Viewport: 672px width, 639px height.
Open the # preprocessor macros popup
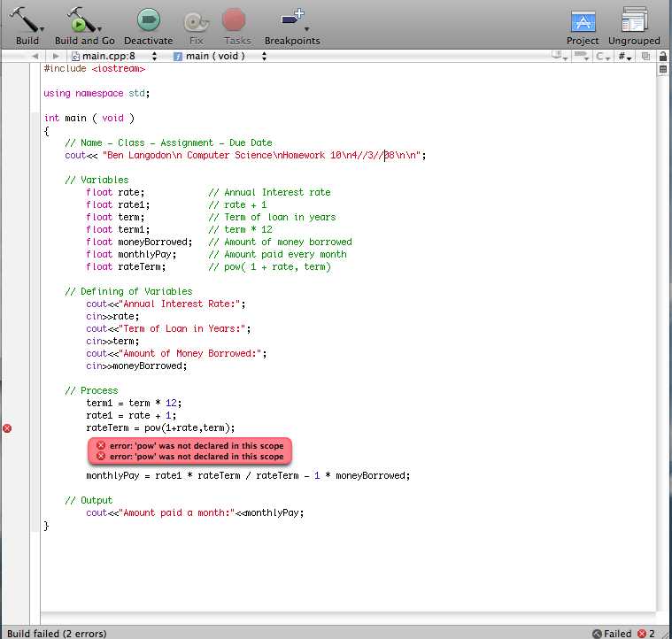625,56
